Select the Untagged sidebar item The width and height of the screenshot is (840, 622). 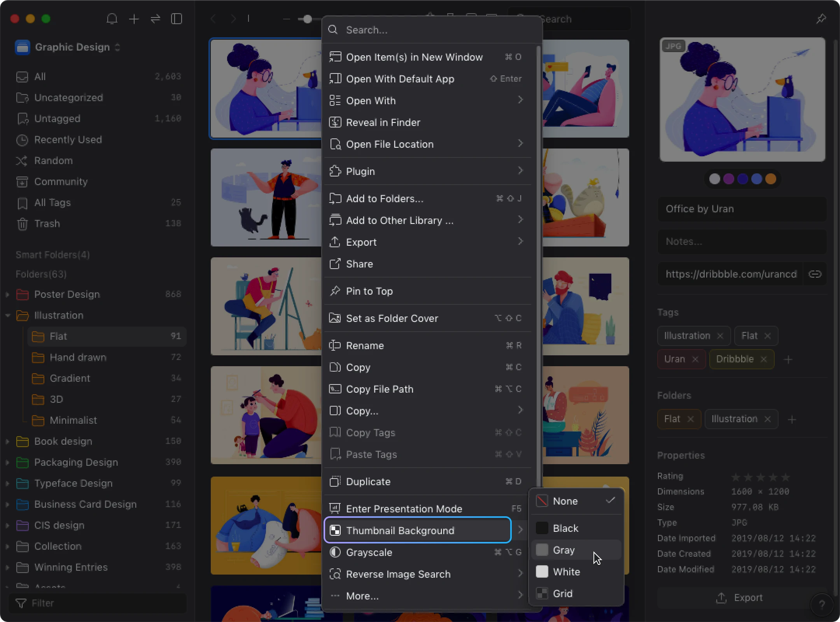coord(97,119)
